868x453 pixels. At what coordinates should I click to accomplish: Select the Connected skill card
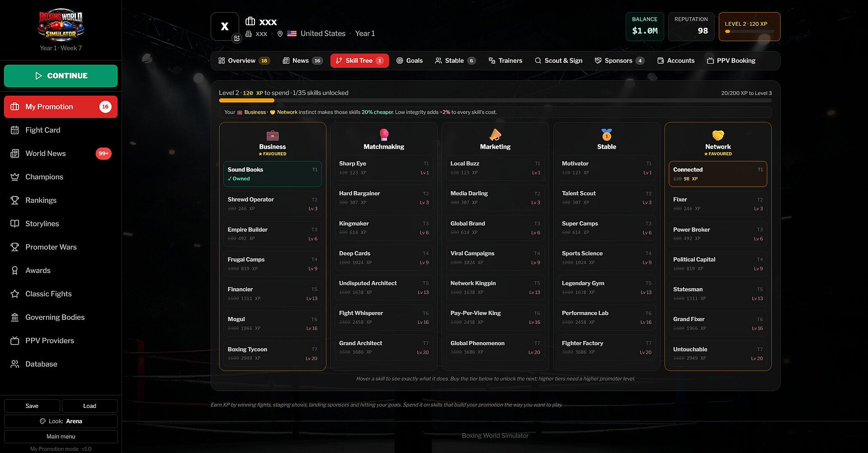718,174
